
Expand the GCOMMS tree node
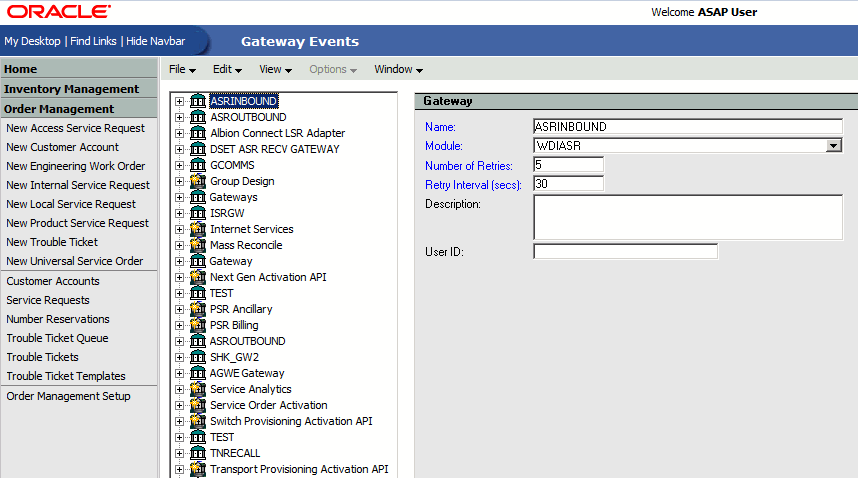click(x=179, y=165)
